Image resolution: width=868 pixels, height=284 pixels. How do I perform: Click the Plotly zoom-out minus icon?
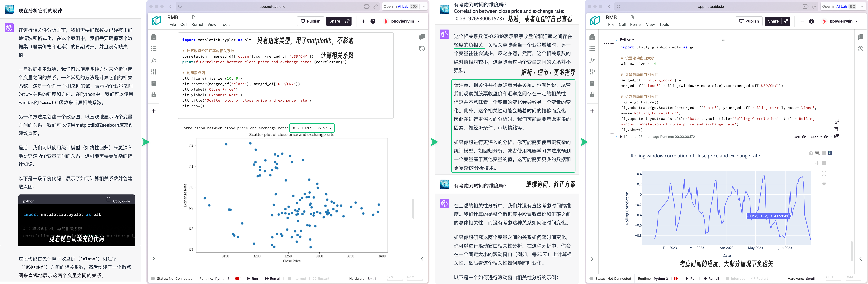click(x=824, y=163)
